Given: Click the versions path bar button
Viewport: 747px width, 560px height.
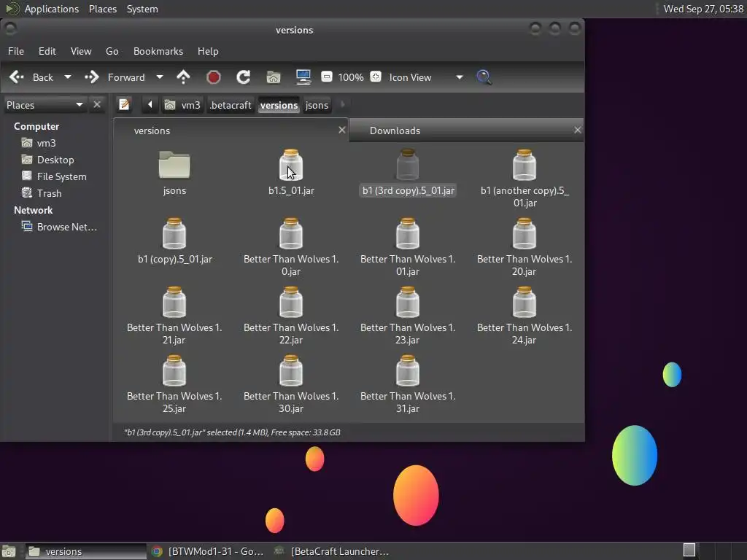Looking at the screenshot, I should pos(279,105).
